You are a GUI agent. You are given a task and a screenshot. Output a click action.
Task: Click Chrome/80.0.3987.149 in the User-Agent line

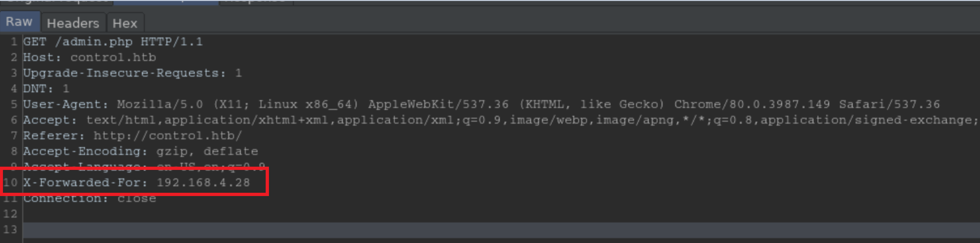pyautogui.click(x=752, y=104)
